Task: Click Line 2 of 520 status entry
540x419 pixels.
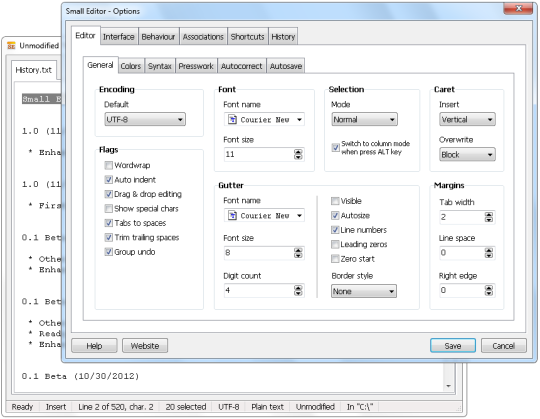Action: (x=116, y=407)
